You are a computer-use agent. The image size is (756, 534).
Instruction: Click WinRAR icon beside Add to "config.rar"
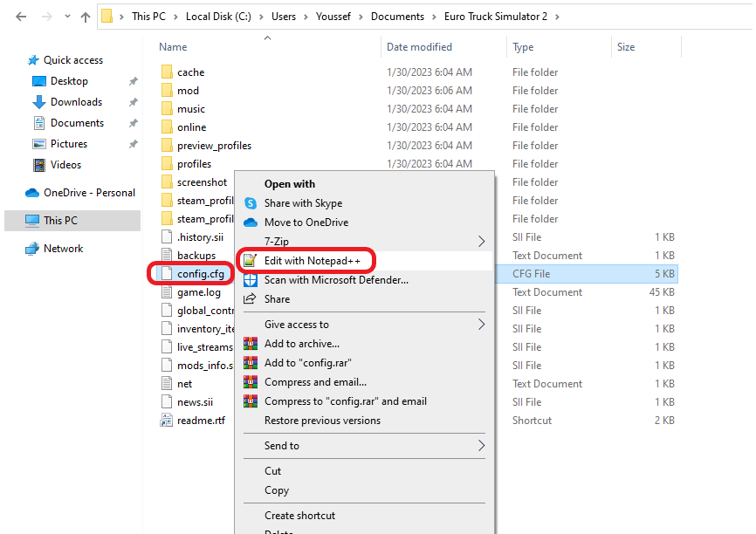[251, 363]
